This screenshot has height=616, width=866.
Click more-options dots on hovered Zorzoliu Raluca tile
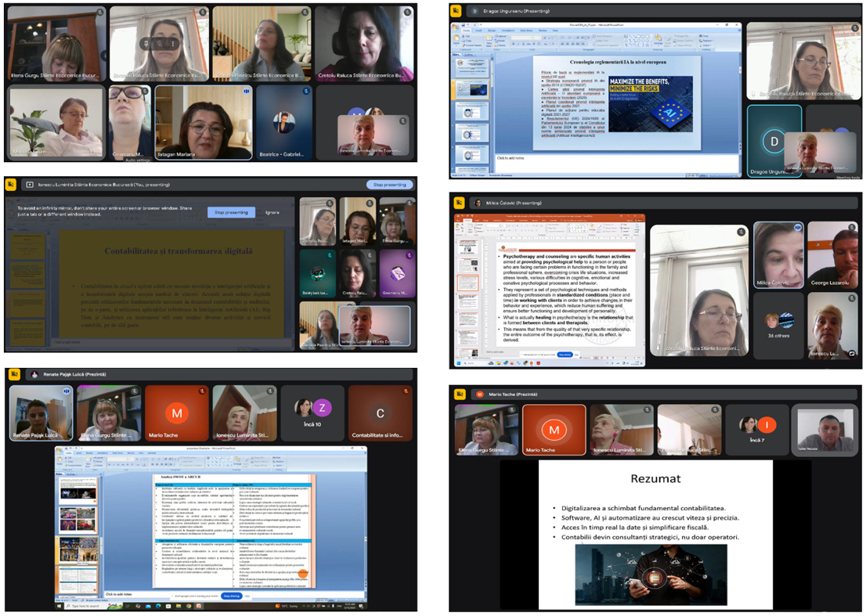click(172, 43)
